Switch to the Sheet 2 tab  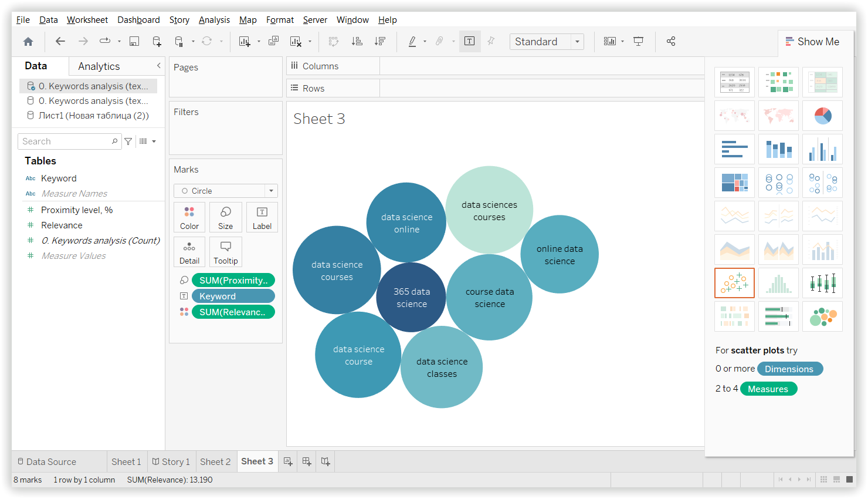coord(215,461)
